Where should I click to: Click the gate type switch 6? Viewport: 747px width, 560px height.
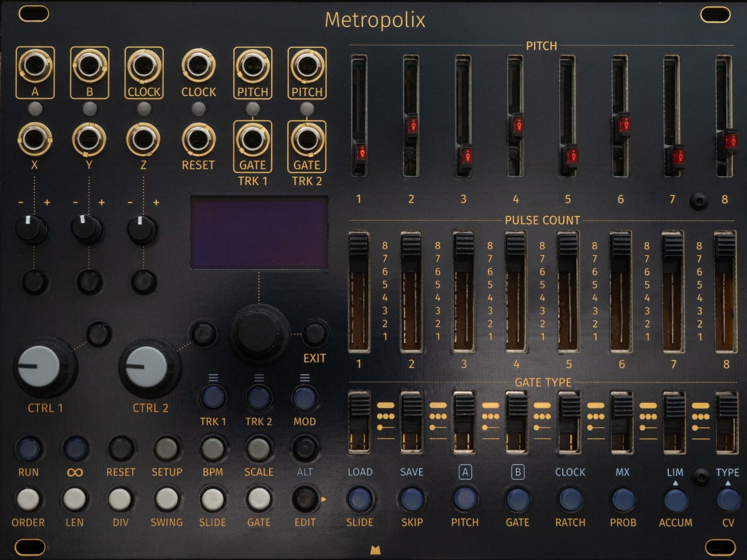point(622,406)
